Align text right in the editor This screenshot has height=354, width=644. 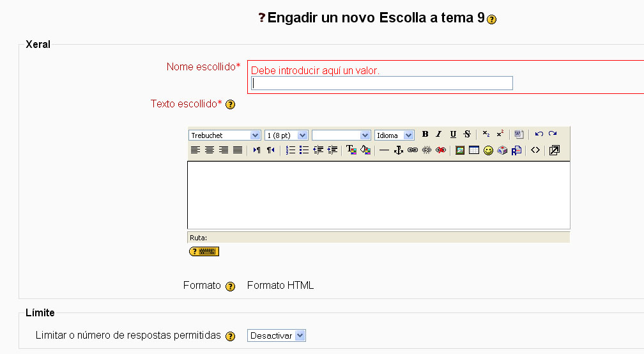[x=224, y=150]
